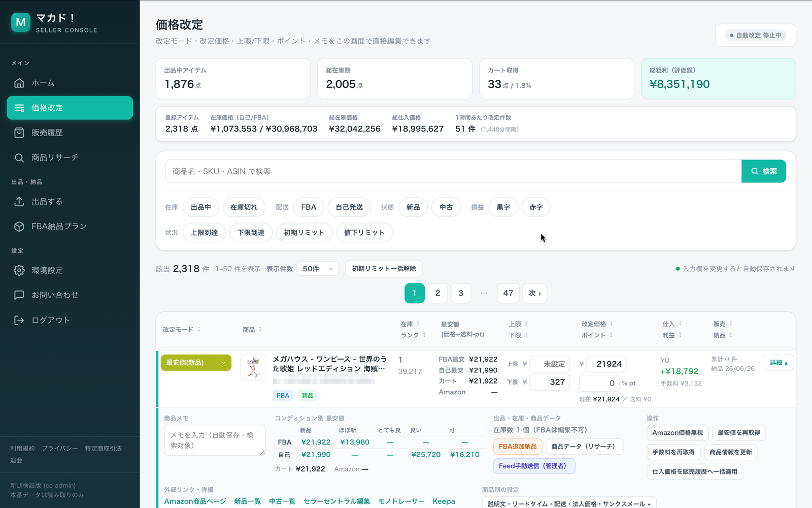Toggle the 赤字 loss filter chip
The image size is (812, 508).
[x=536, y=207]
